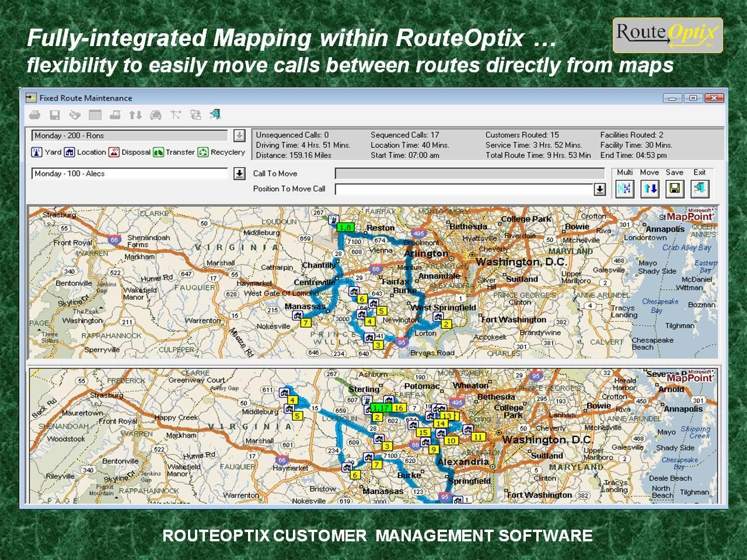Viewport: 747px width, 560px height.
Task: Maximize the Fixed Route Maintenance window
Action: point(693,98)
